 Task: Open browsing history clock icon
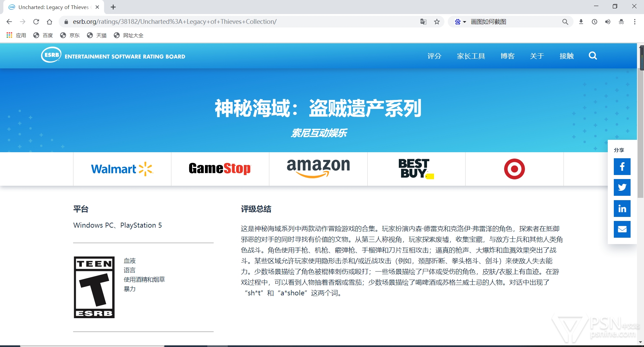click(594, 22)
